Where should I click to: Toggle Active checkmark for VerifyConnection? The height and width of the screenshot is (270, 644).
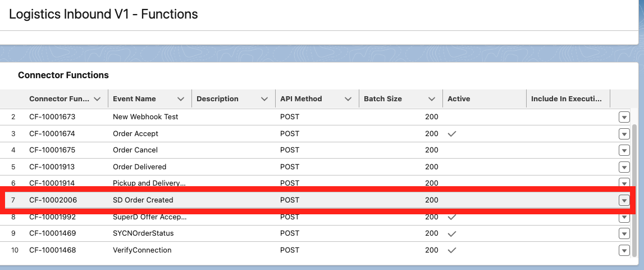[452, 250]
